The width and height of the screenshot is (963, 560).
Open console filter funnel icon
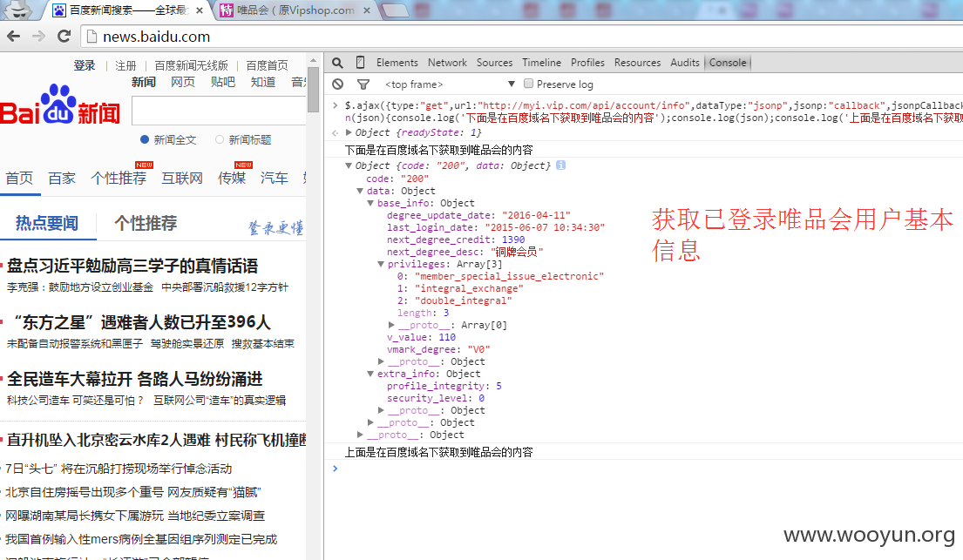pos(363,84)
